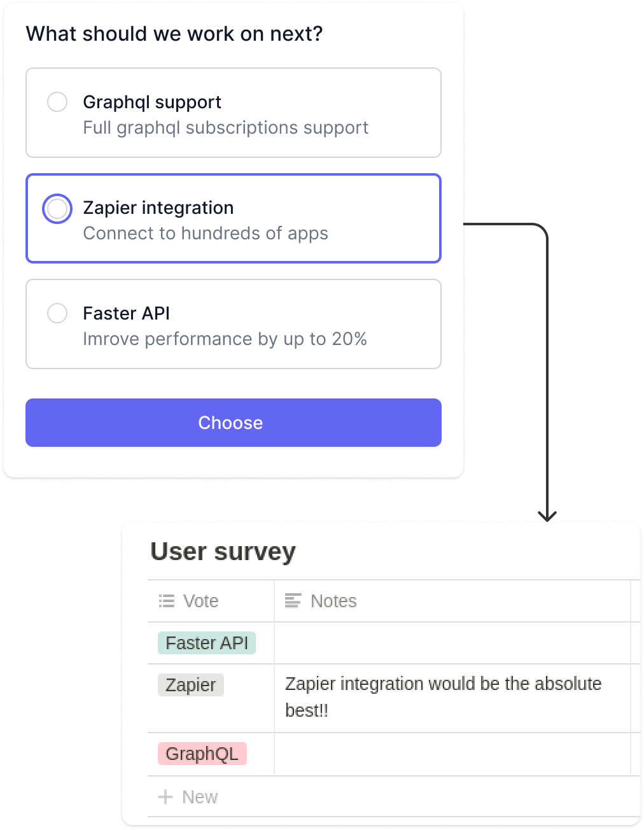Click New to add a table row

click(199, 796)
